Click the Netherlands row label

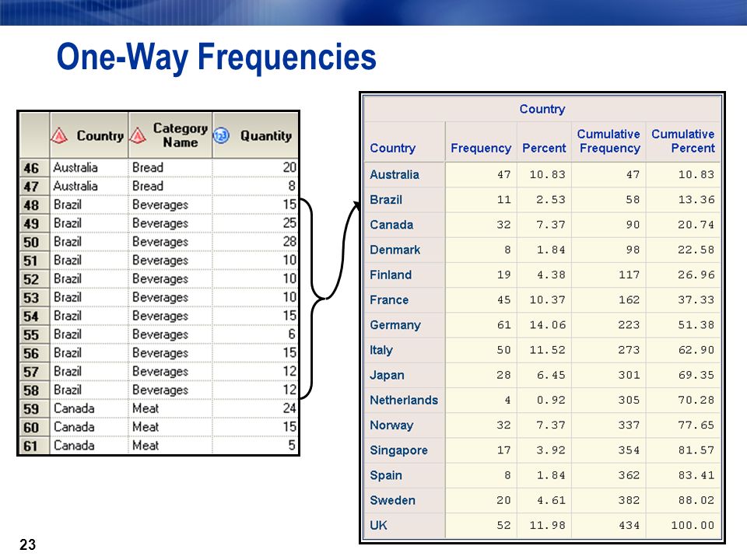pyautogui.click(x=404, y=400)
